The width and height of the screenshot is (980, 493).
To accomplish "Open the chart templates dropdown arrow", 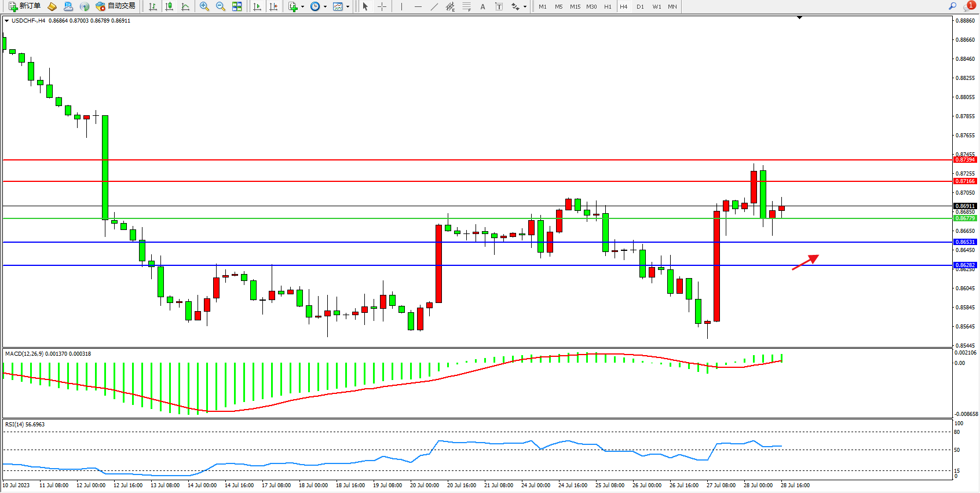I will point(348,7).
